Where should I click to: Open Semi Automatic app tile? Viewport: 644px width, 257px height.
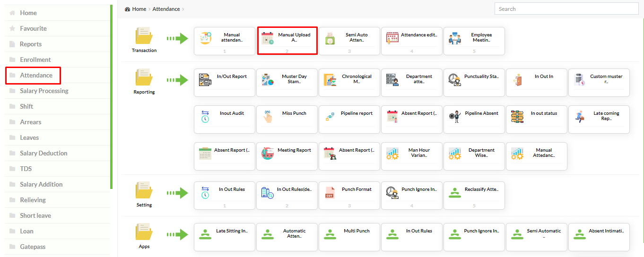[x=537, y=237]
